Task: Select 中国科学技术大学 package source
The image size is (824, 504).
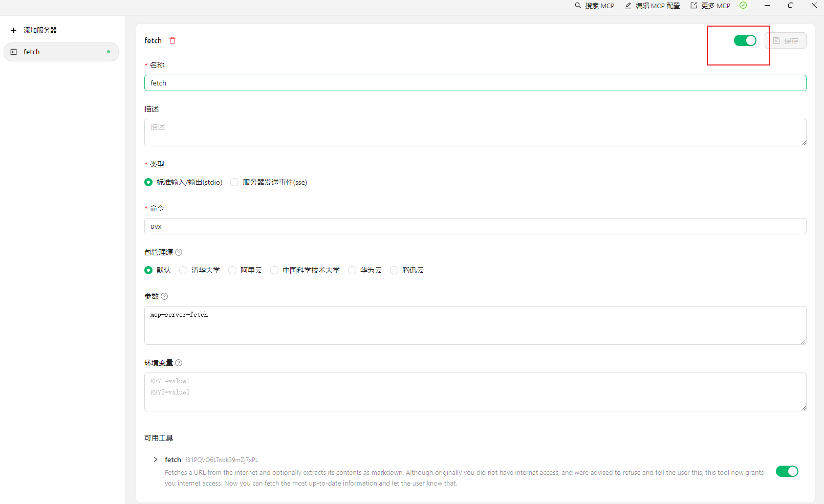Action: (x=274, y=270)
